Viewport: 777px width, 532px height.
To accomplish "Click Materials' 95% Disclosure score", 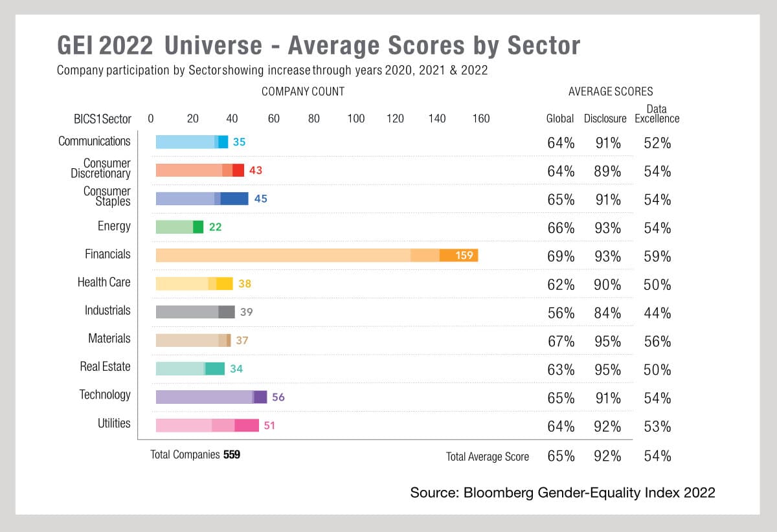I will point(607,342).
